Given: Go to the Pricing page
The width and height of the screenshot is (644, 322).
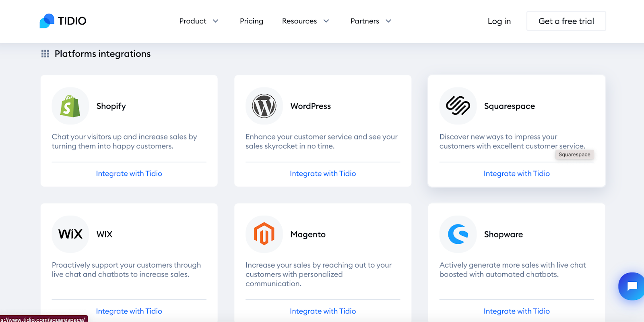Looking at the screenshot, I should (252, 21).
